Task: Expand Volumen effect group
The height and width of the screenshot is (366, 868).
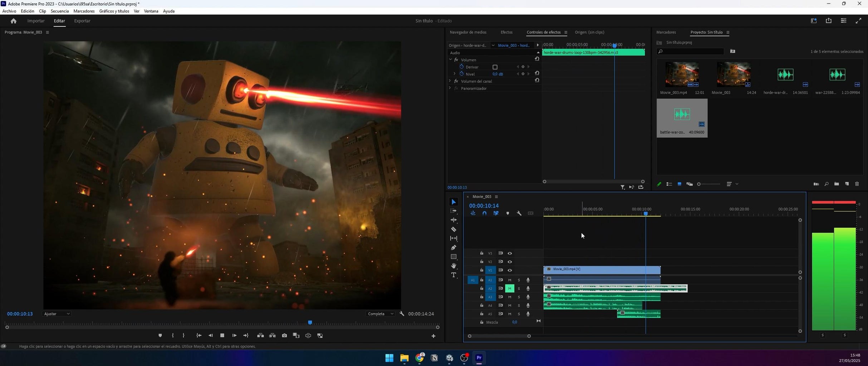Action: [450, 60]
